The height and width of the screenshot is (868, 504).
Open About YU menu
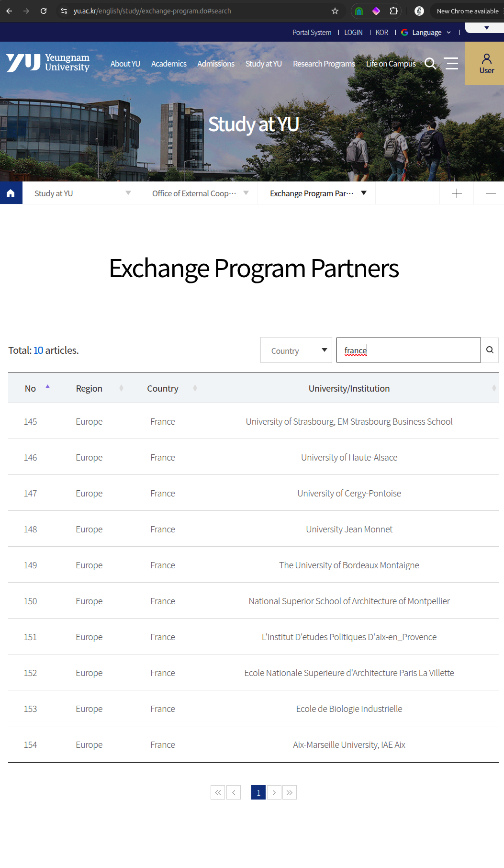[125, 64]
